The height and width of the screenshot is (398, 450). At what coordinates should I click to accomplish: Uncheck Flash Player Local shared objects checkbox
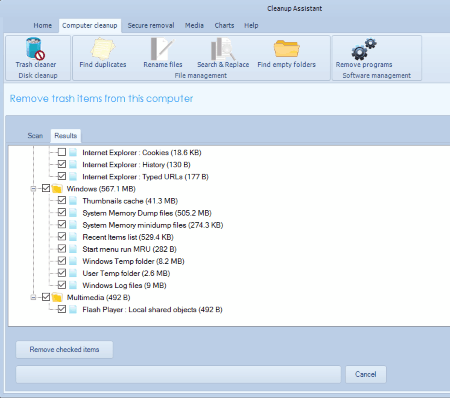click(62, 309)
